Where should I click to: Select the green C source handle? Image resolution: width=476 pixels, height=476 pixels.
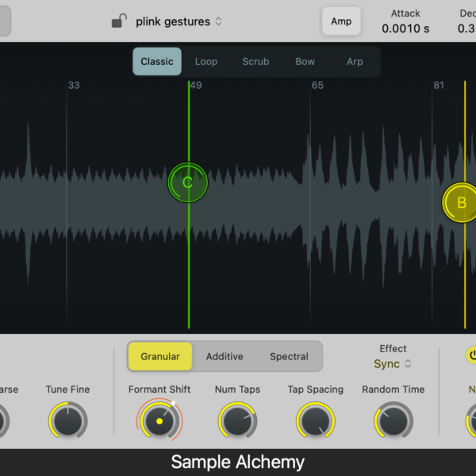[188, 182]
